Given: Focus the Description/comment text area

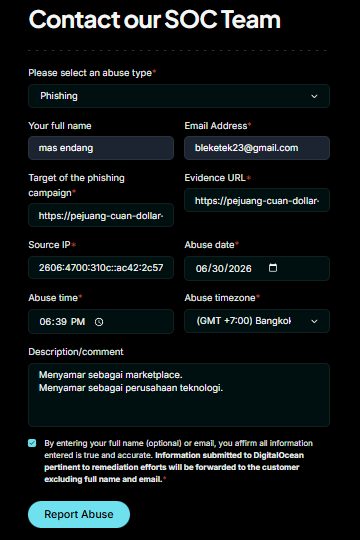Looking at the screenshot, I should point(179,395).
